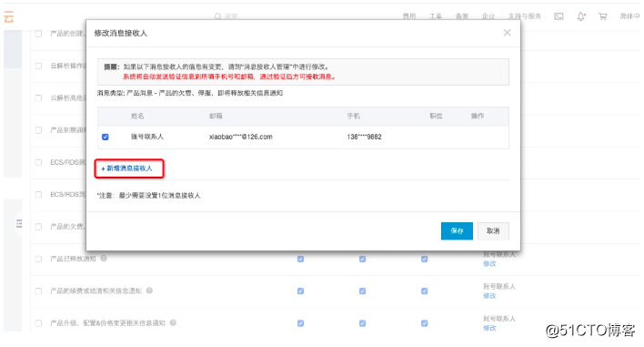Select the 云解析操作 row checkbox

tap(38, 66)
